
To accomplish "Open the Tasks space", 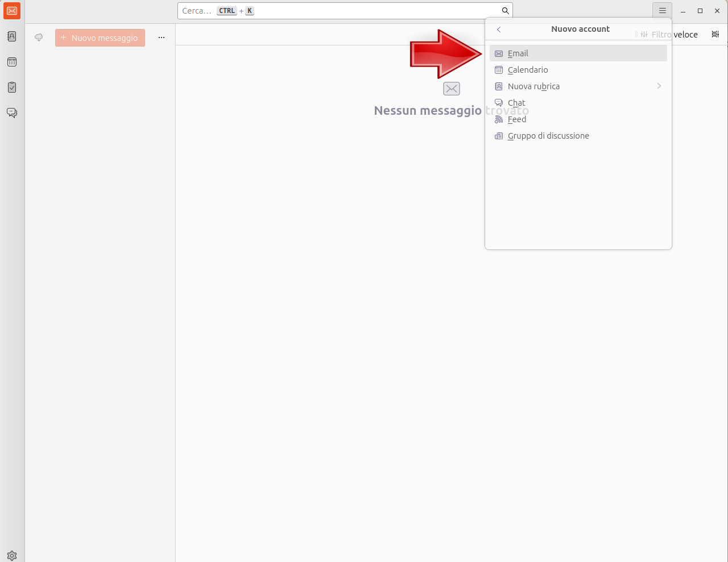I will pyautogui.click(x=12, y=88).
